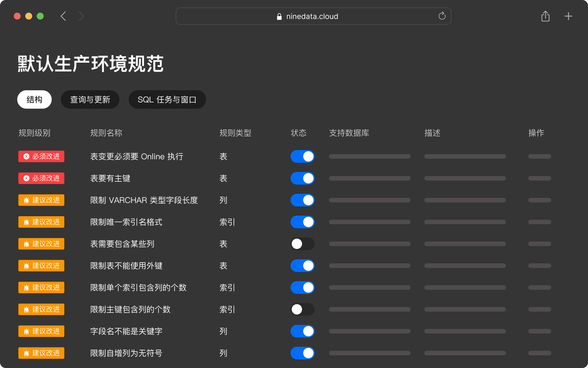588x368 pixels.
Task: Turn off 字段名不能是关键字 toggle
Action: coord(302,331)
